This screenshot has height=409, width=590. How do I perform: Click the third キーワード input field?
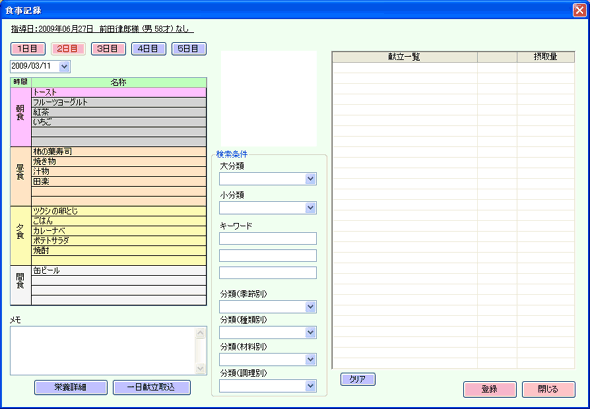pos(268,272)
